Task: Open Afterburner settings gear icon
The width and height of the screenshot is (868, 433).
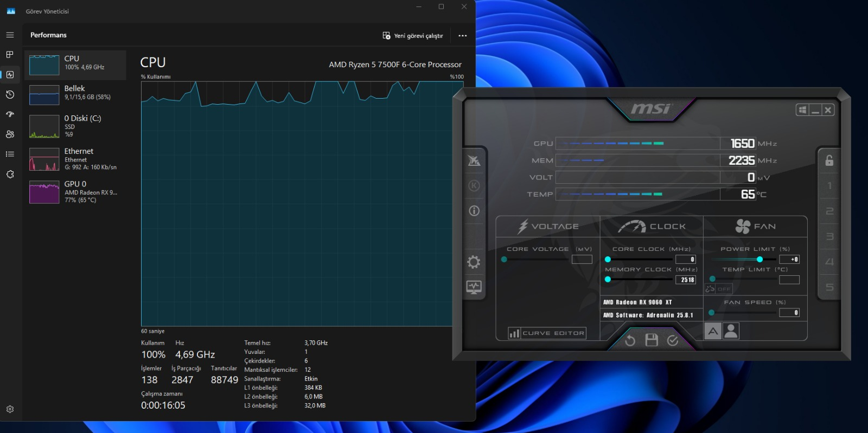Action: point(474,262)
